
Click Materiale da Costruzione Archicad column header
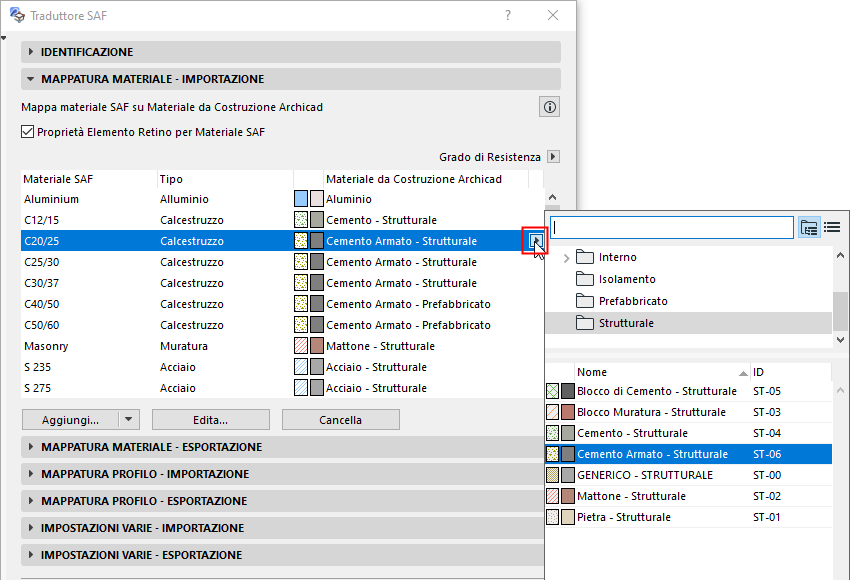(426, 179)
